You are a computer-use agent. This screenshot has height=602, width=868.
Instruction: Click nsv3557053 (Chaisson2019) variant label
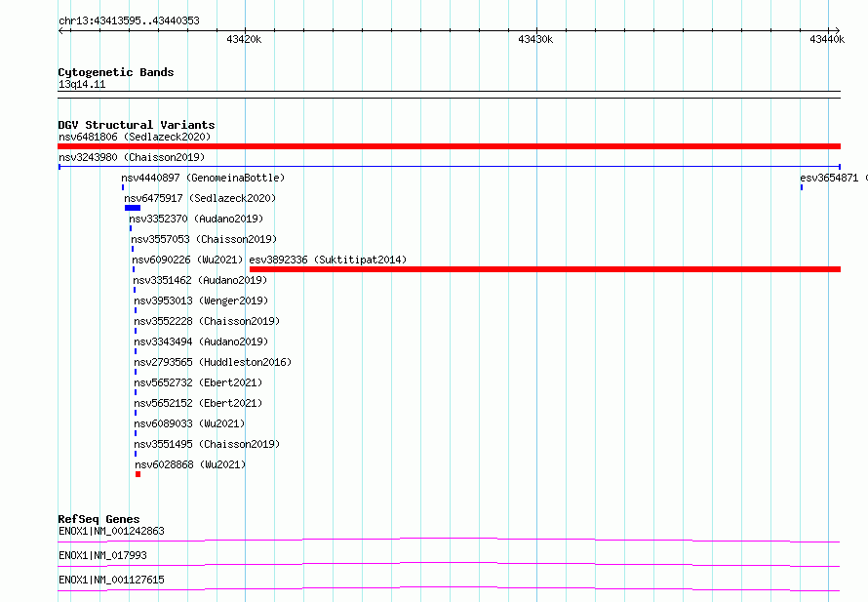pos(204,239)
